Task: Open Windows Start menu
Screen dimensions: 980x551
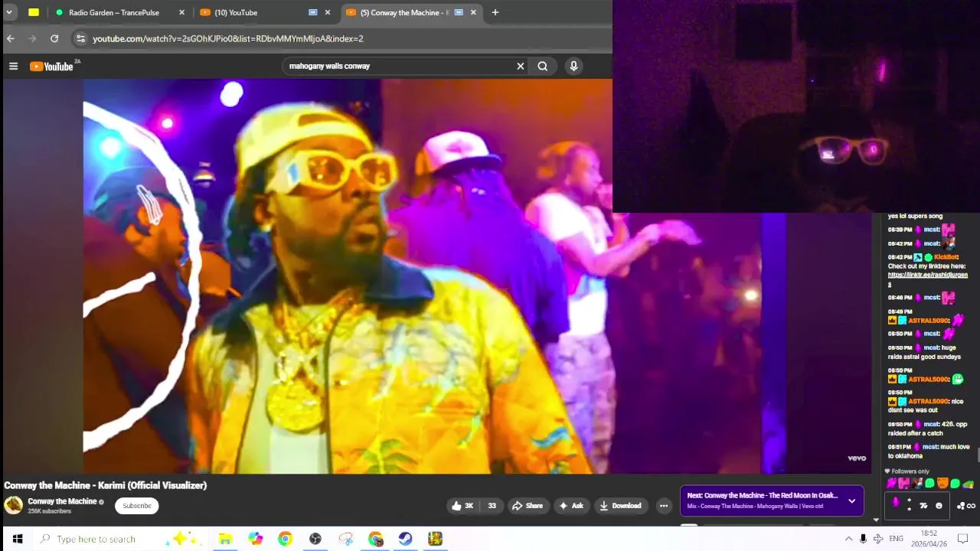Action: [x=18, y=539]
